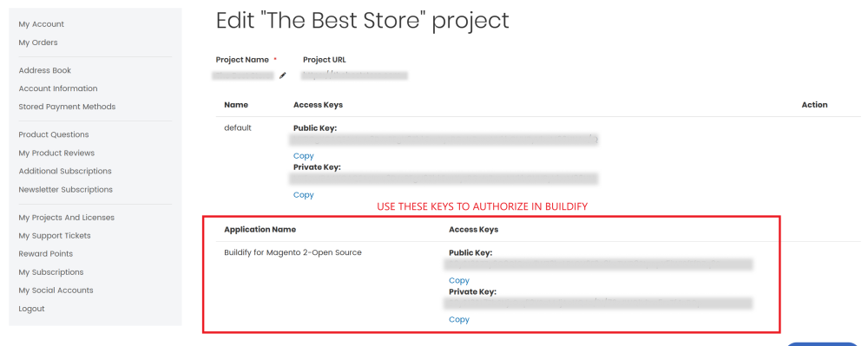
Task: Open My Projects And Licenses
Action: (x=67, y=217)
